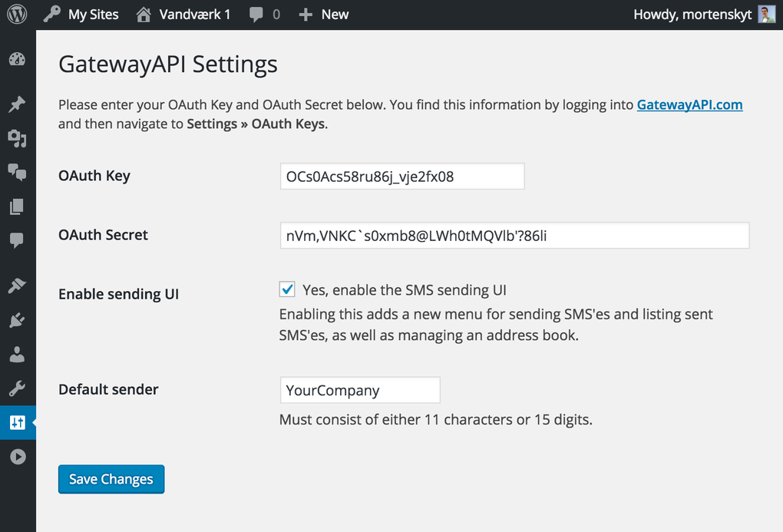Open the Dashboard from the admin sidebar
The width and height of the screenshot is (783, 532).
tap(17, 59)
